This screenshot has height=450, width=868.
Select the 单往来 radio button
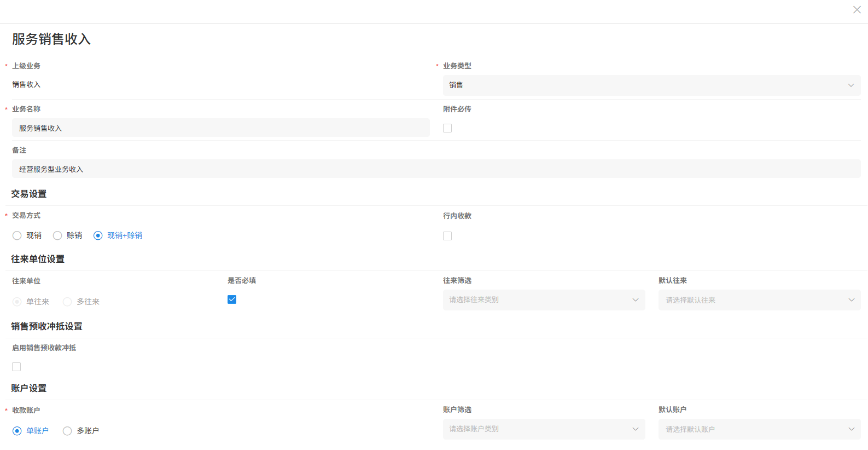click(x=17, y=302)
